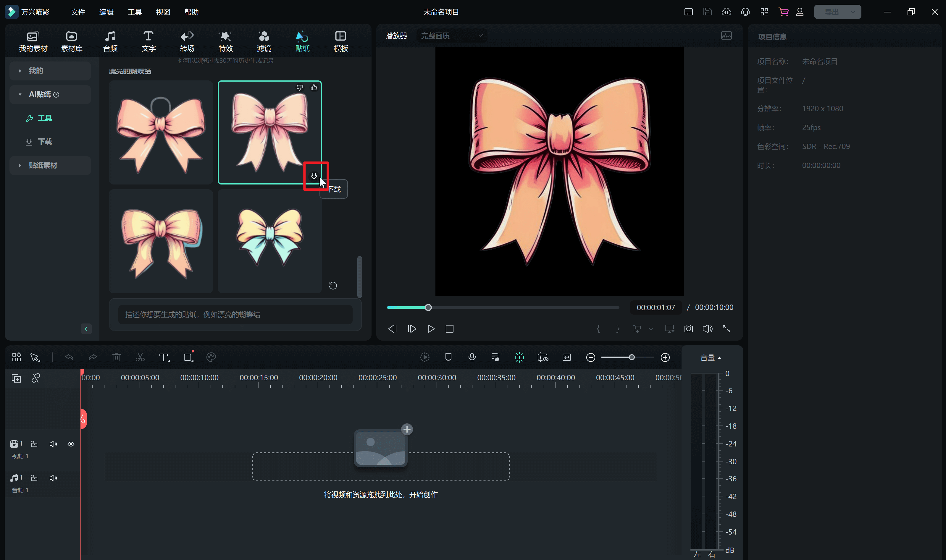This screenshot has height=560, width=946.
Task: Open the 完整画质 quality dropdown
Action: tap(451, 35)
